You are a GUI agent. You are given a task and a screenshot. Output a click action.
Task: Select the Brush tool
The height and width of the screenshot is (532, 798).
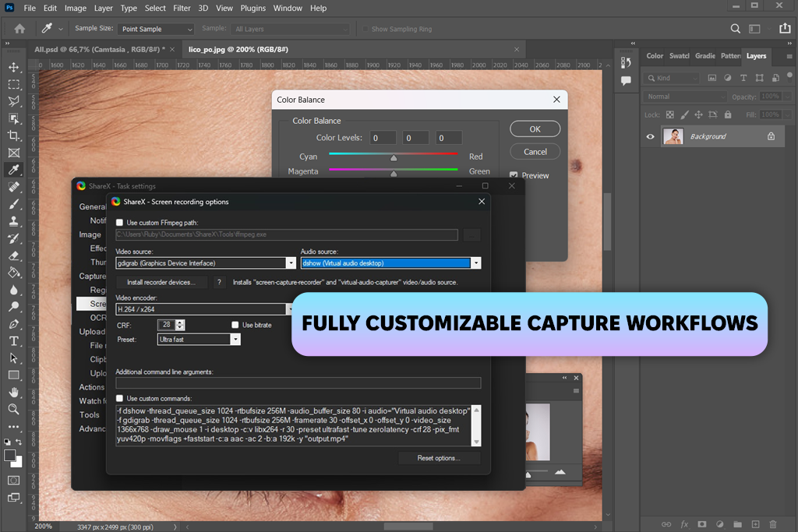coord(14,204)
